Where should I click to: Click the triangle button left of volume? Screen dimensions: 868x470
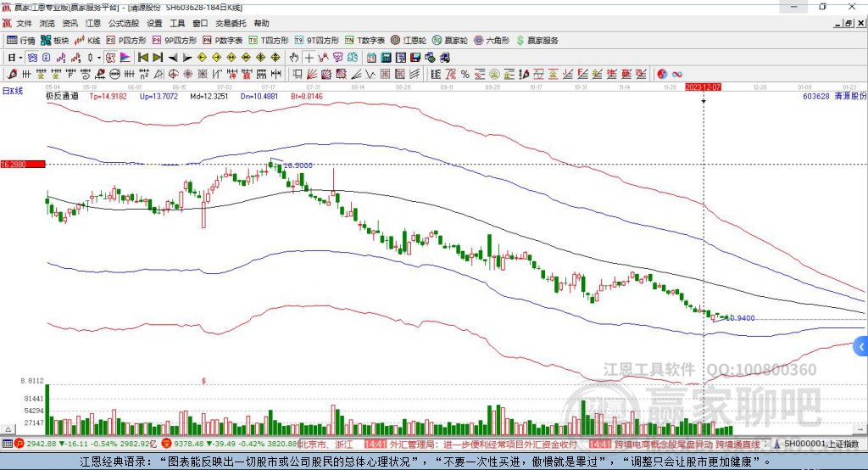pos(8,429)
